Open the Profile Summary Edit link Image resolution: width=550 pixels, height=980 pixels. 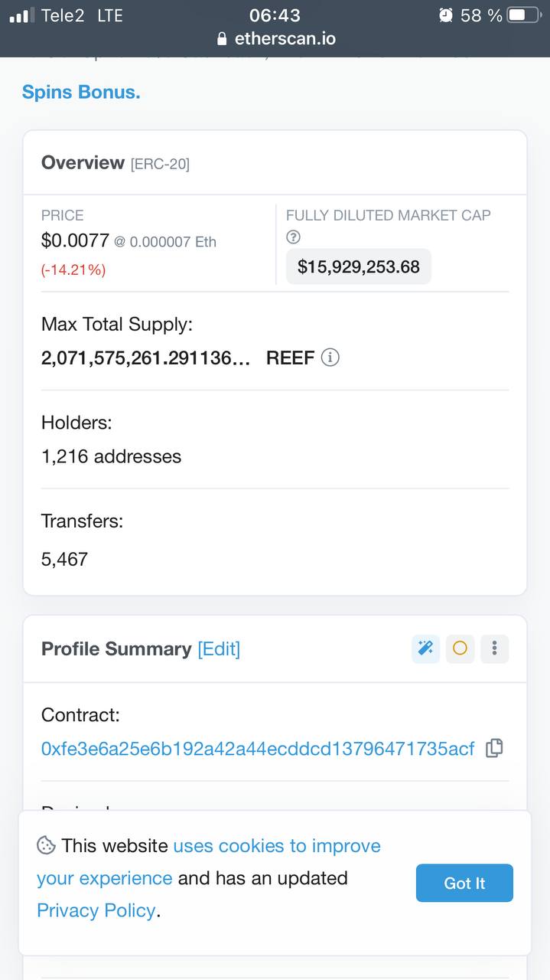pyautogui.click(x=219, y=648)
